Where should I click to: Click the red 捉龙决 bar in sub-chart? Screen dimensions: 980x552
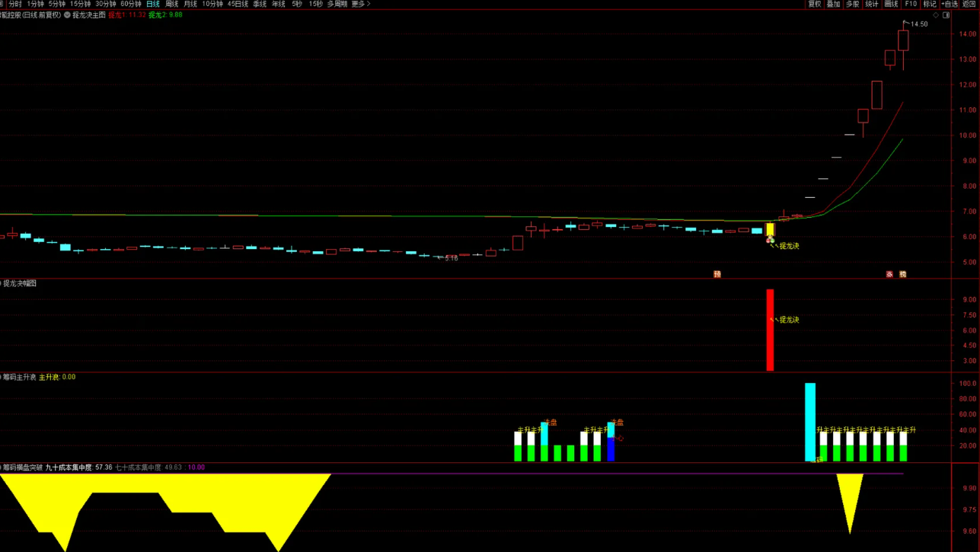click(x=770, y=330)
